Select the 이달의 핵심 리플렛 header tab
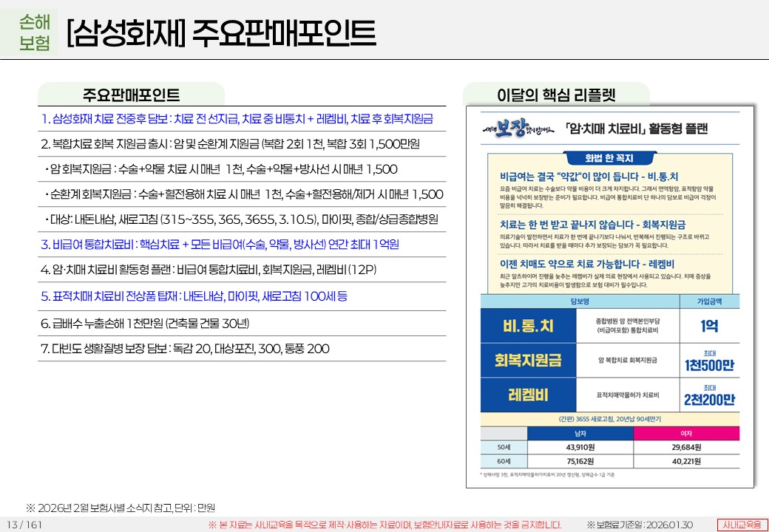This screenshot has width=769, height=532. coord(556,95)
